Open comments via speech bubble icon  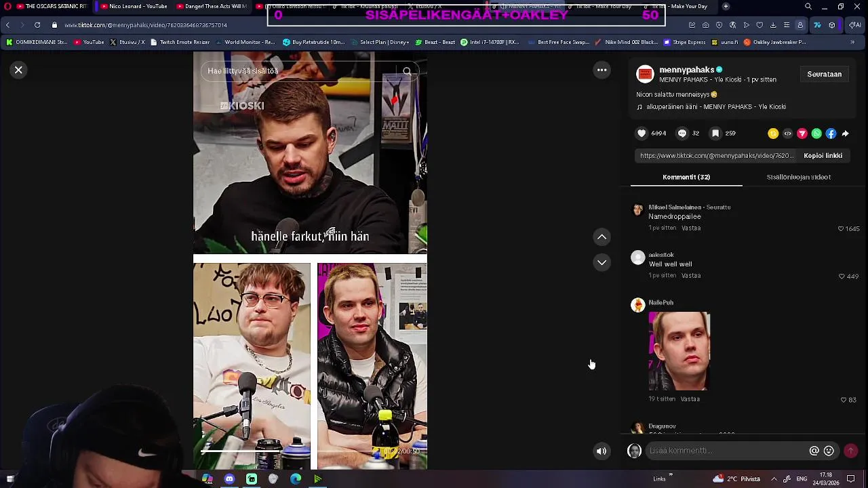[x=682, y=134]
